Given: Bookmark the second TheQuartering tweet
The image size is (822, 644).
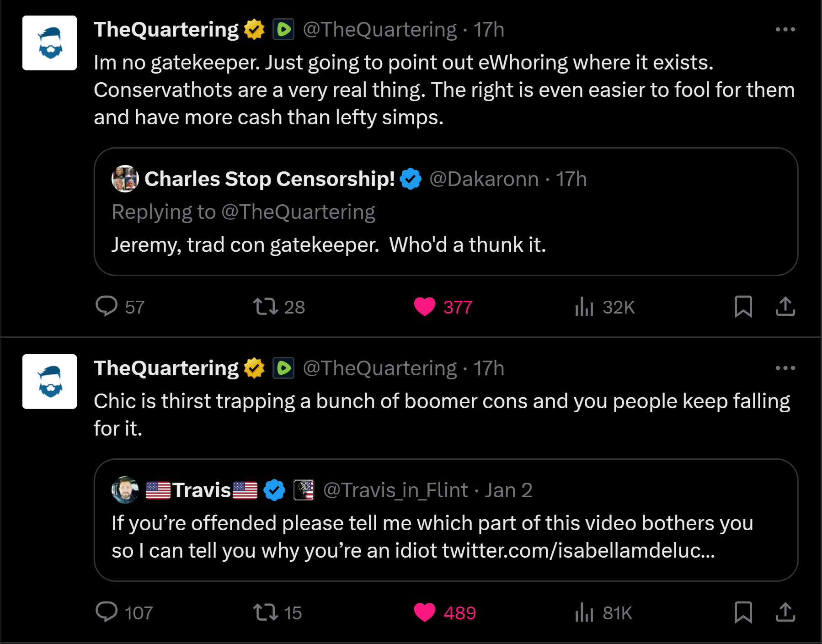Looking at the screenshot, I should tap(743, 612).
